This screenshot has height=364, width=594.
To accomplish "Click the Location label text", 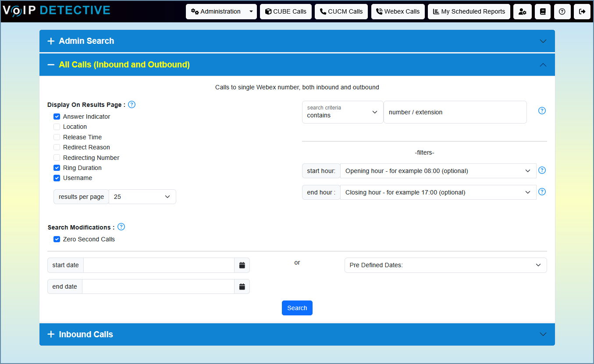I will click(x=75, y=127).
